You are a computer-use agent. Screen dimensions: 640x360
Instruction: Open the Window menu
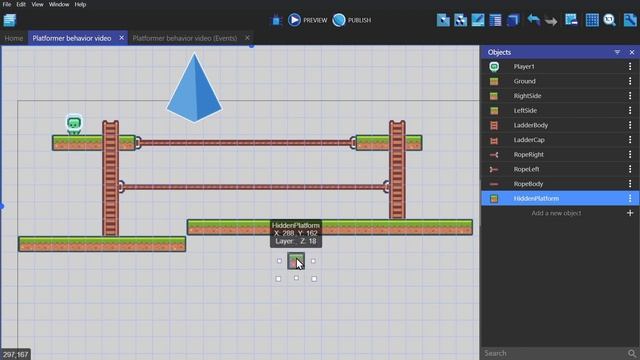[59, 4]
